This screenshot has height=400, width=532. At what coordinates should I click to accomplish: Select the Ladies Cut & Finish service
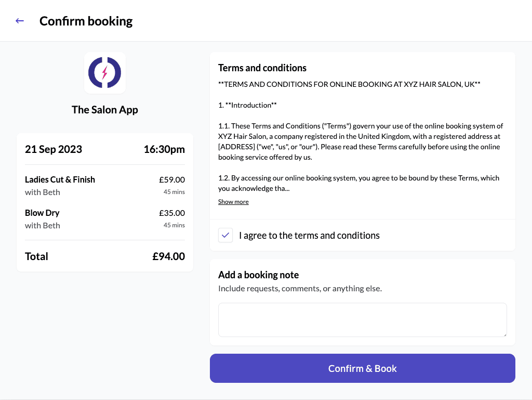tap(60, 179)
